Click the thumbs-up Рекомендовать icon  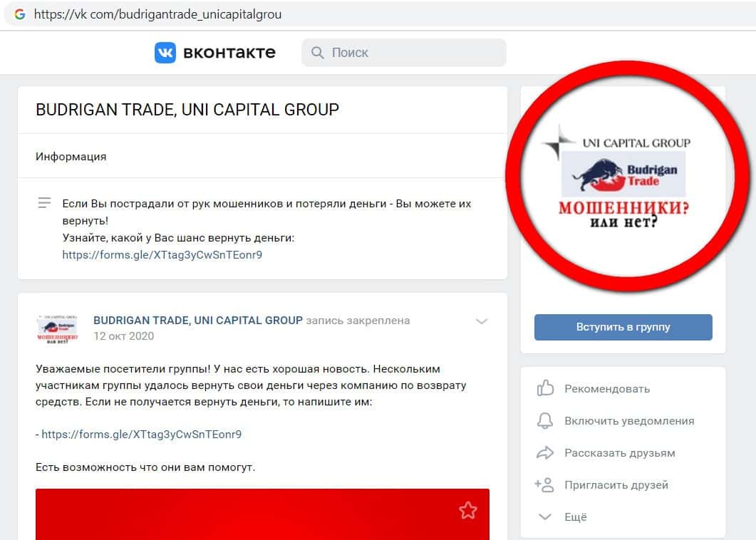coord(545,388)
